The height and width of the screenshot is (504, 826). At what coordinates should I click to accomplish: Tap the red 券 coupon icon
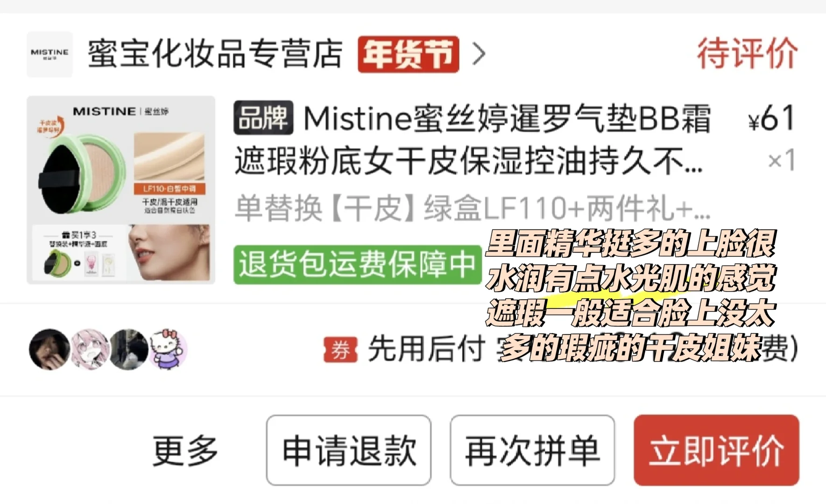tap(340, 350)
